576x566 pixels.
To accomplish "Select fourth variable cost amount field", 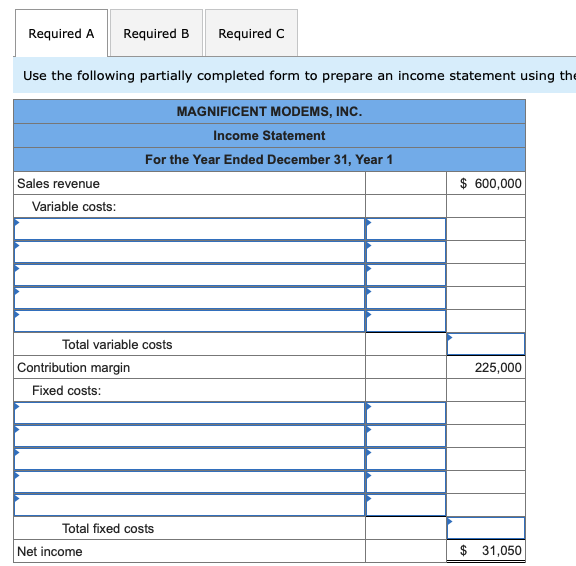I will (406, 298).
